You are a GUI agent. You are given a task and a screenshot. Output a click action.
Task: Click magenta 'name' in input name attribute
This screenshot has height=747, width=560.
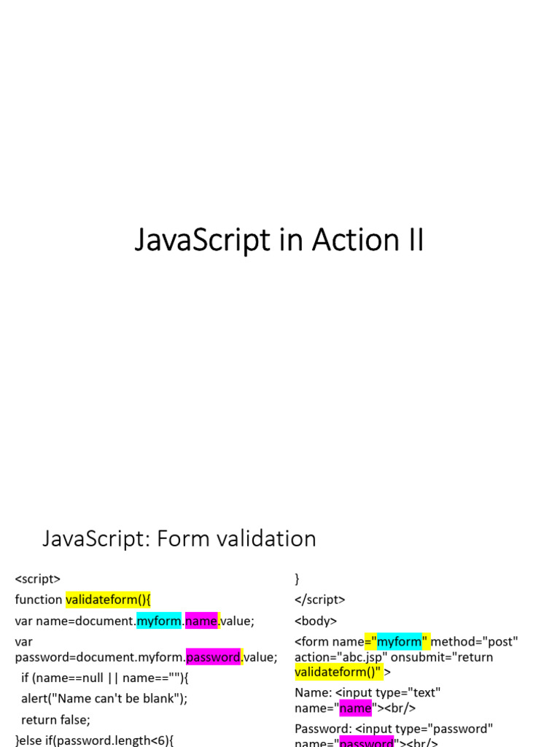(355, 708)
